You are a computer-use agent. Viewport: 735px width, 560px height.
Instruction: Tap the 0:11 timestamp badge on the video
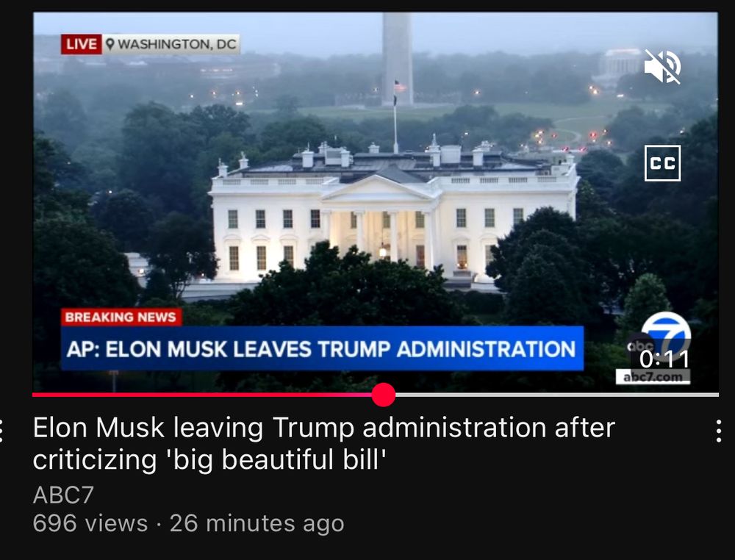pos(664,359)
